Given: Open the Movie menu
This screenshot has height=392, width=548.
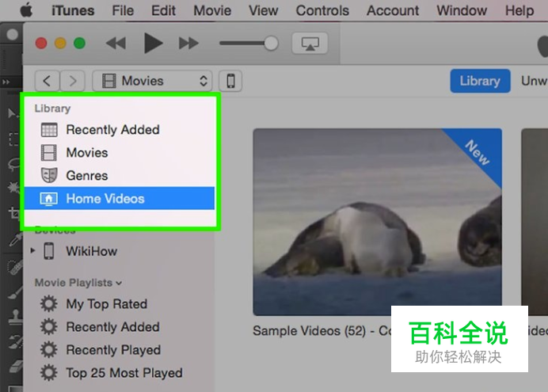Looking at the screenshot, I should pos(212,10).
